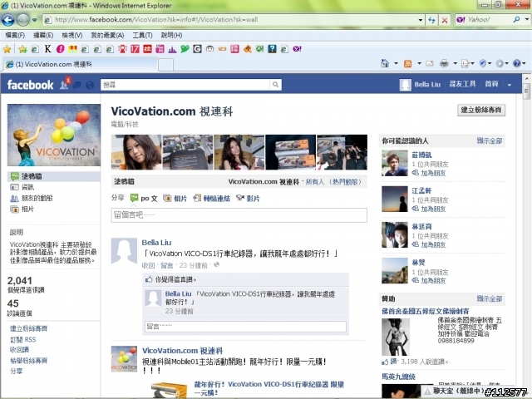Click the thumbs-up like icon under Bella Liu post
This screenshot has width=532, height=399.
149,279
